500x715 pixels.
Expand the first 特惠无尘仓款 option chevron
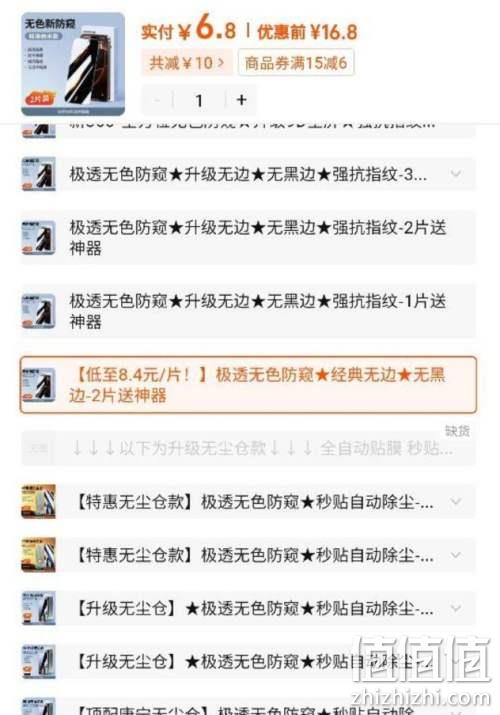[x=456, y=502]
